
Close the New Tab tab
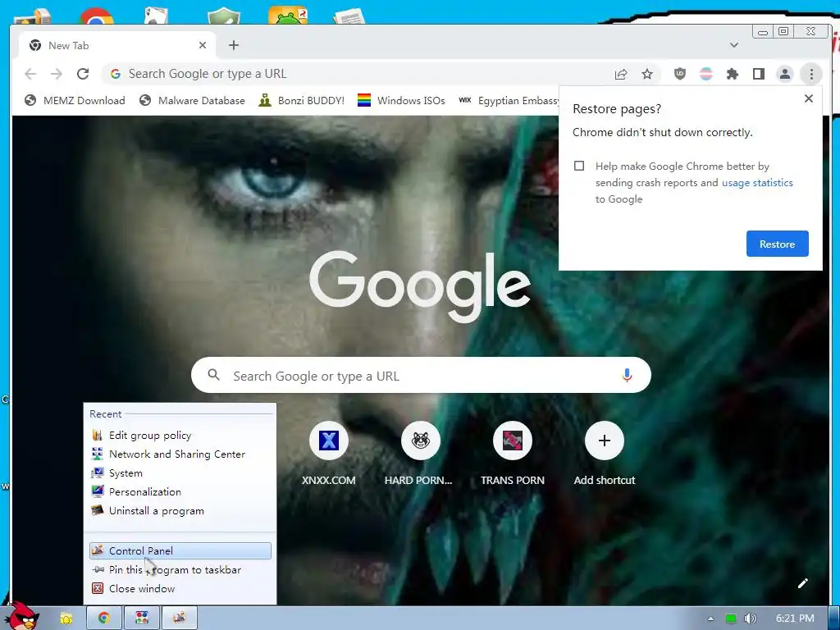[x=203, y=46]
